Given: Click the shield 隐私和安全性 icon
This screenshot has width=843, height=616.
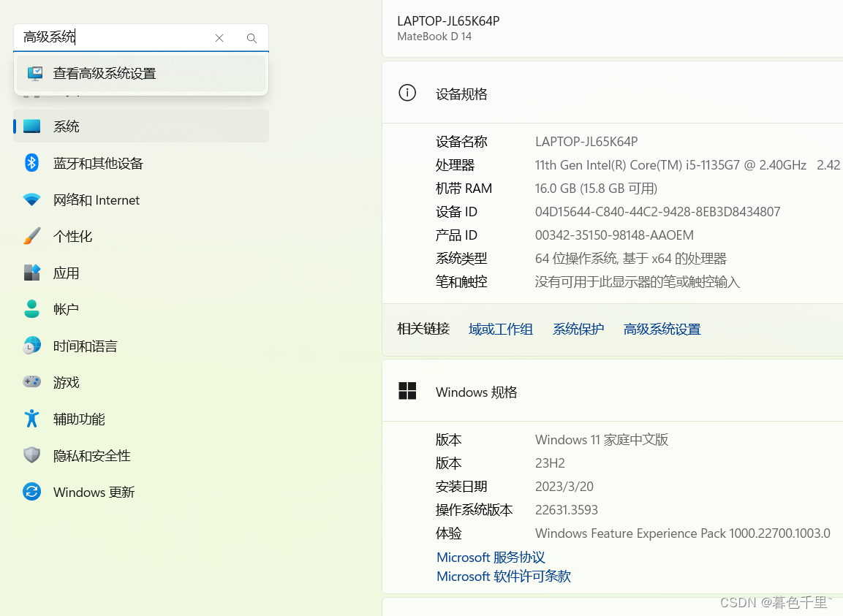Looking at the screenshot, I should 31,455.
